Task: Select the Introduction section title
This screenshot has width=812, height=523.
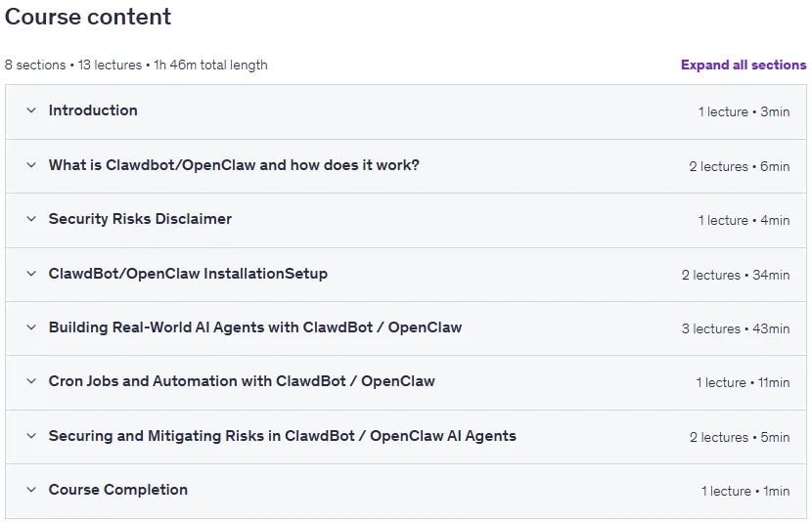Action: [93, 110]
